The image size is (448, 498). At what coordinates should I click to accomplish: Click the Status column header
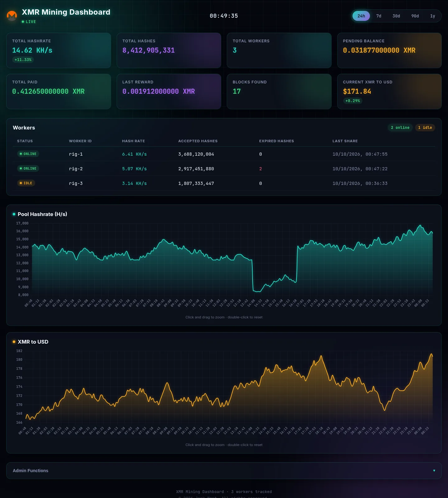[x=25, y=141]
